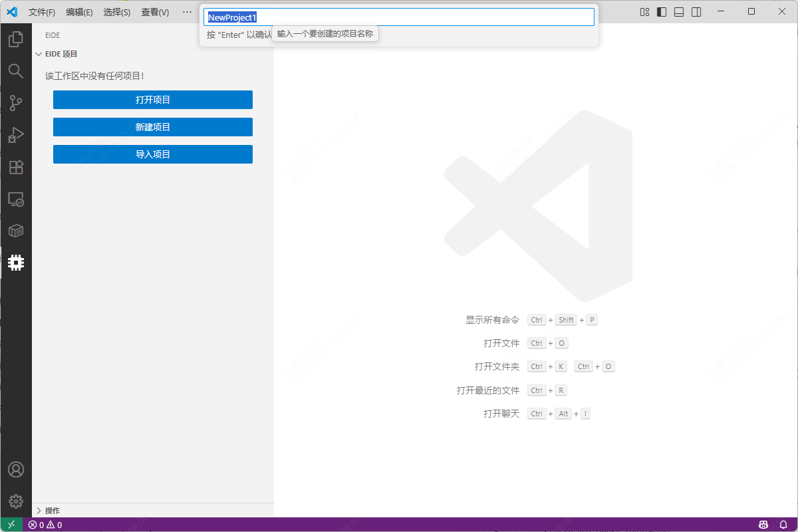Open the Run and Debug view

point(16,135)
